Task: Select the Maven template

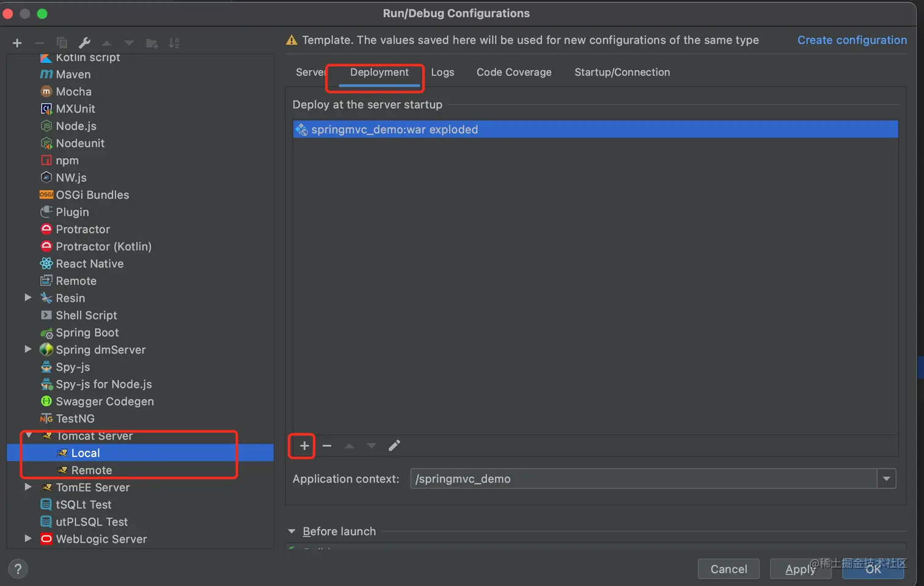Action: click(x=73, y=74)
